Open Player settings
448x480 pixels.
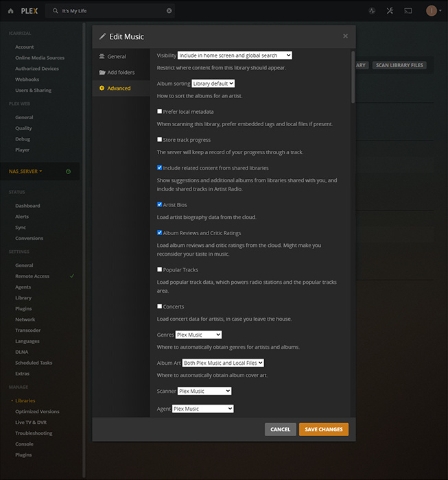[23, 149]
